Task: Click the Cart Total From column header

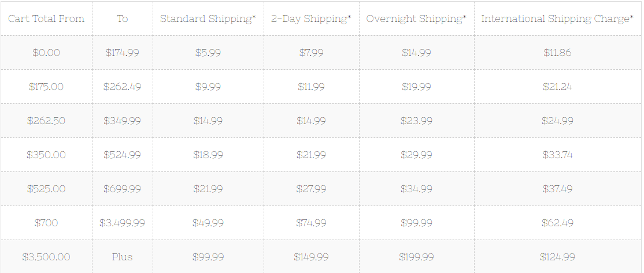Action: (x=46, y=19)
